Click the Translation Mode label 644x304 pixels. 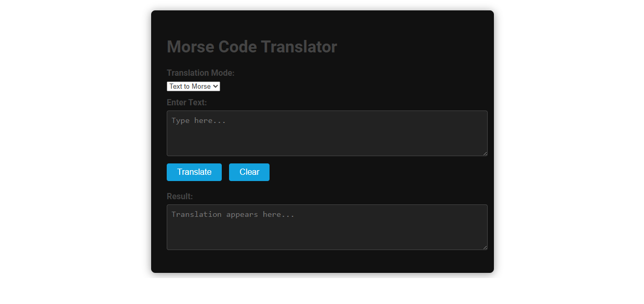(x=200, y=73)
